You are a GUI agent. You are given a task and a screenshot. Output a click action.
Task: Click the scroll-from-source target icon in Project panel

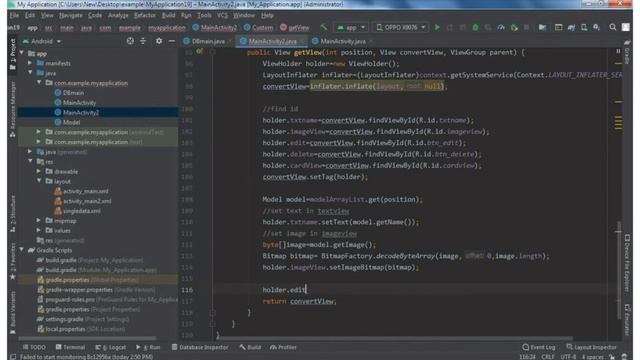(x=130, y=41)
